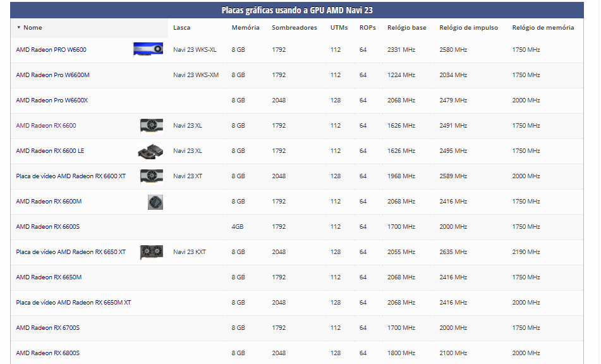The image size is (601, 364).
Task: Open AMD Radeon RX 6700S link
Action: [x=47, y=327]
